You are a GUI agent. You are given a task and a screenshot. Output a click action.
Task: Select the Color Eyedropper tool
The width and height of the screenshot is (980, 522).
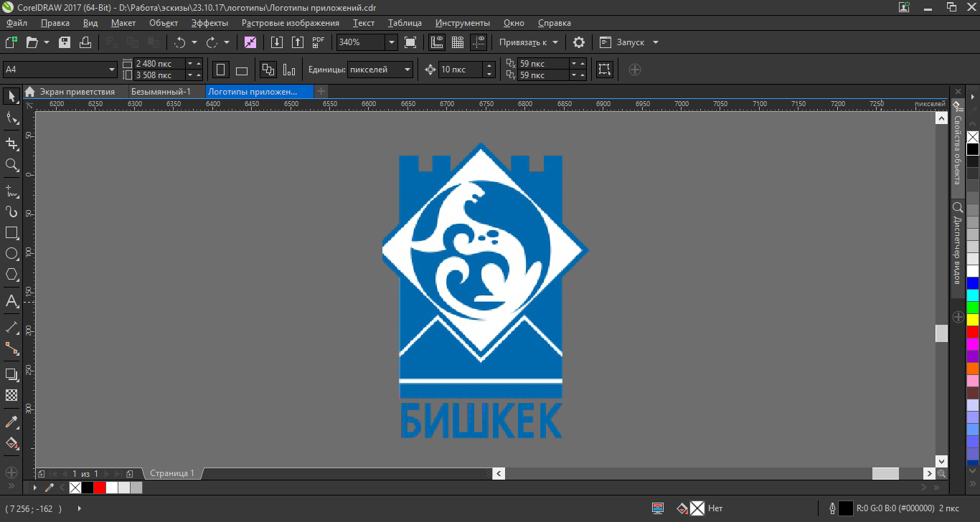point(11,422)
